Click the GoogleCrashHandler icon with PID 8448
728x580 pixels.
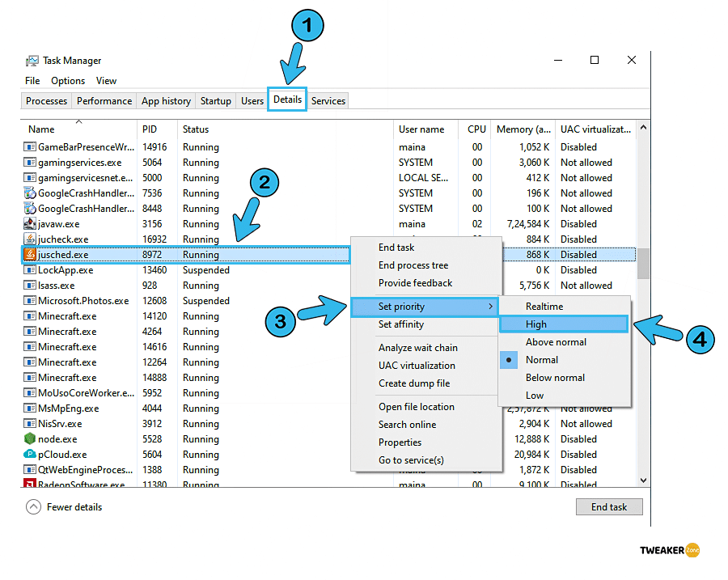tap(30, 209)
